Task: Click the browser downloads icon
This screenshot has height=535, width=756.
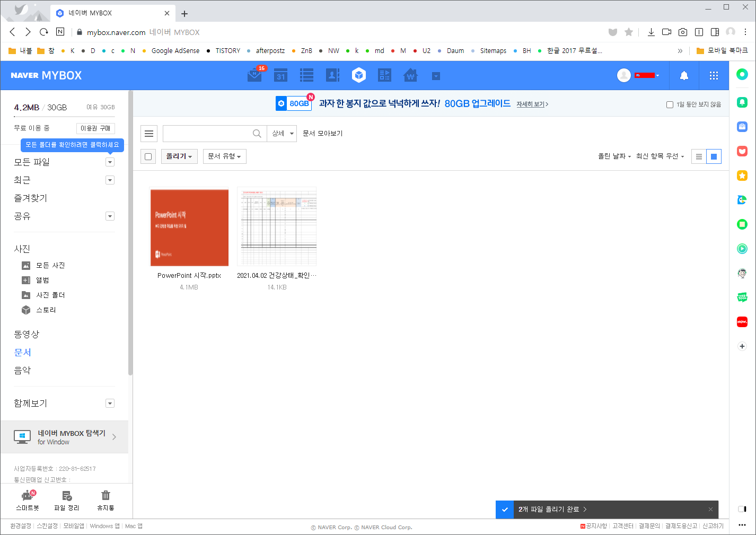Action: tap(651, 32)
